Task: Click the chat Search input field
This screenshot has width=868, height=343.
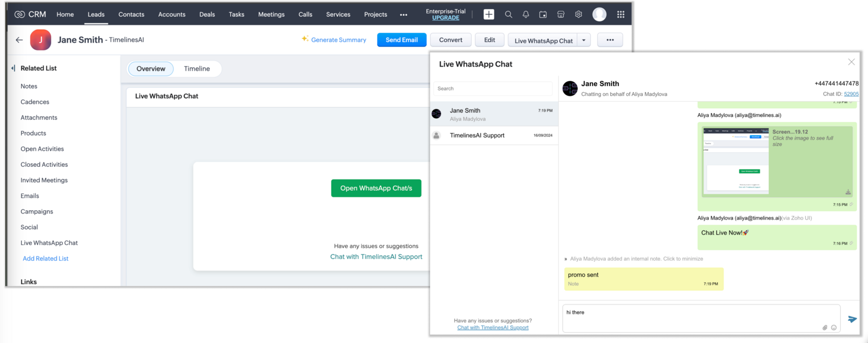Action: [493, 89]
